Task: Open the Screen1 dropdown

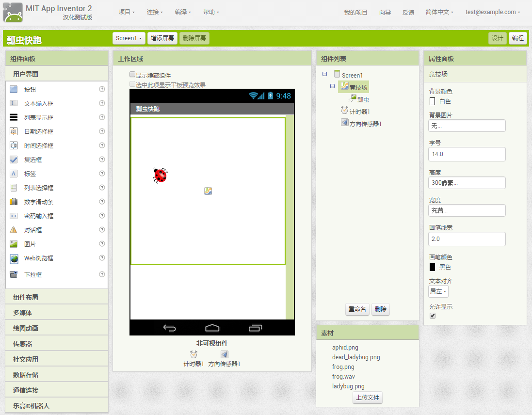Action: click(x=129, y=38)
